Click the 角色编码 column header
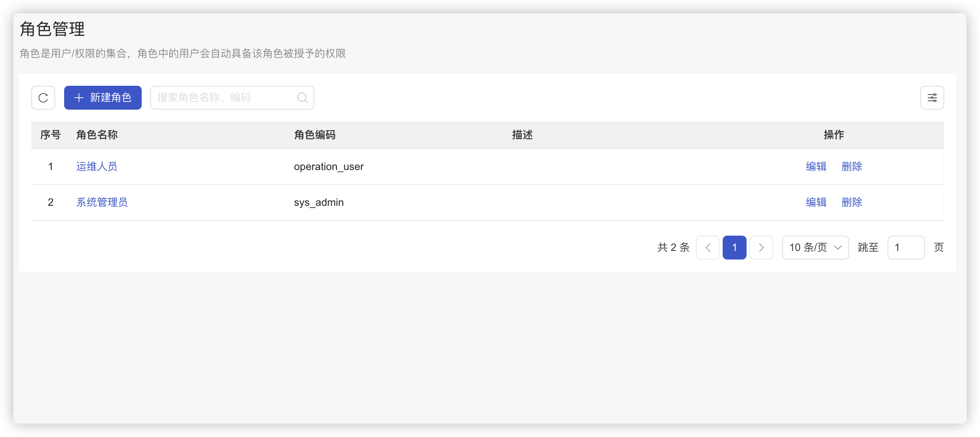Image resolution: width=980 pixels, height=437 pixels. pyautogui.click(x=314, y=135)
